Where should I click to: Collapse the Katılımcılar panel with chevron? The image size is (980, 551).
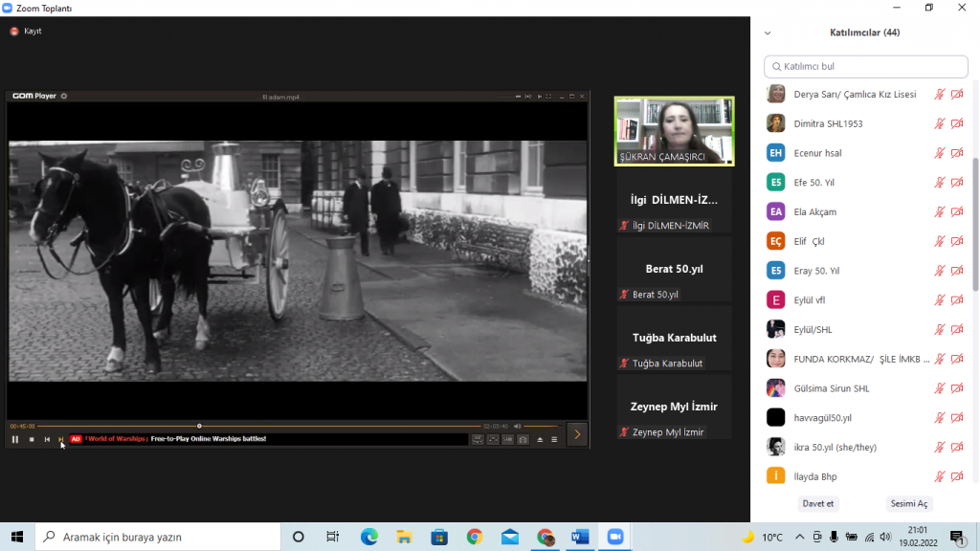768,33
